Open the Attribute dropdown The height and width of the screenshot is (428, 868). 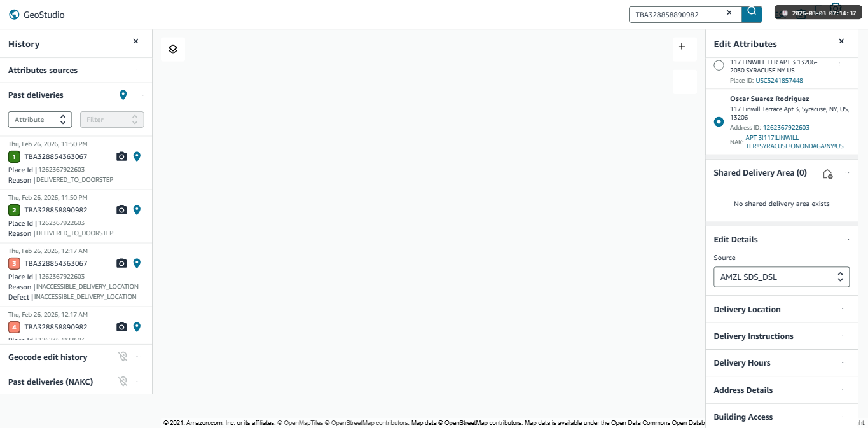(x=40, y=120)
